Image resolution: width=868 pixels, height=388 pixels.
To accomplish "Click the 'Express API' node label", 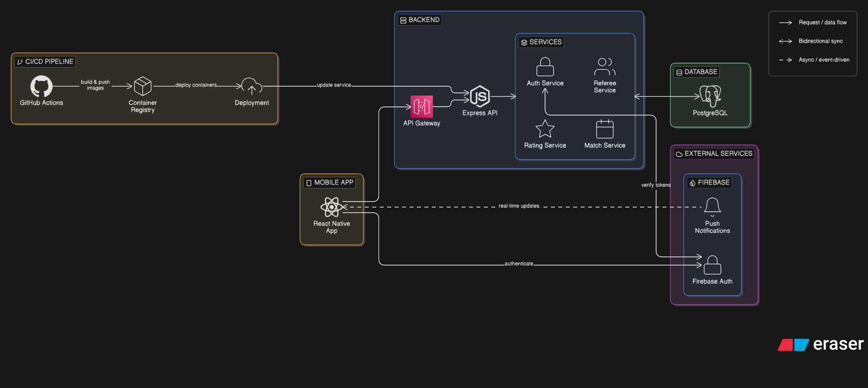I will [x=480, y=113].
